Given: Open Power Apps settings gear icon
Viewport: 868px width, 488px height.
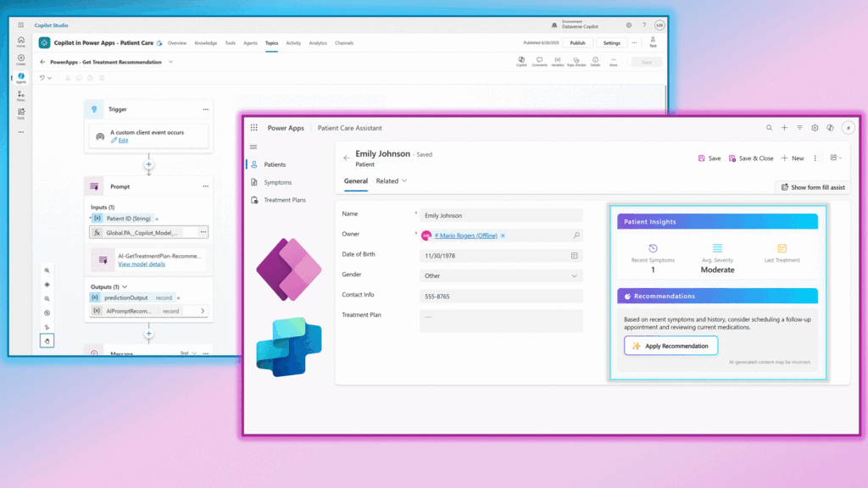Looking at the screenshot, I should (x=815, y=128).
